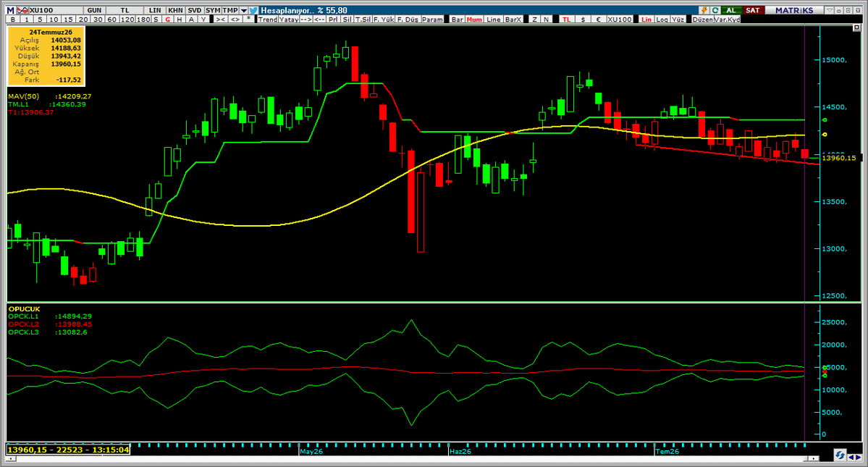Open the title bar triangle dropdown menu

point(830,10)
